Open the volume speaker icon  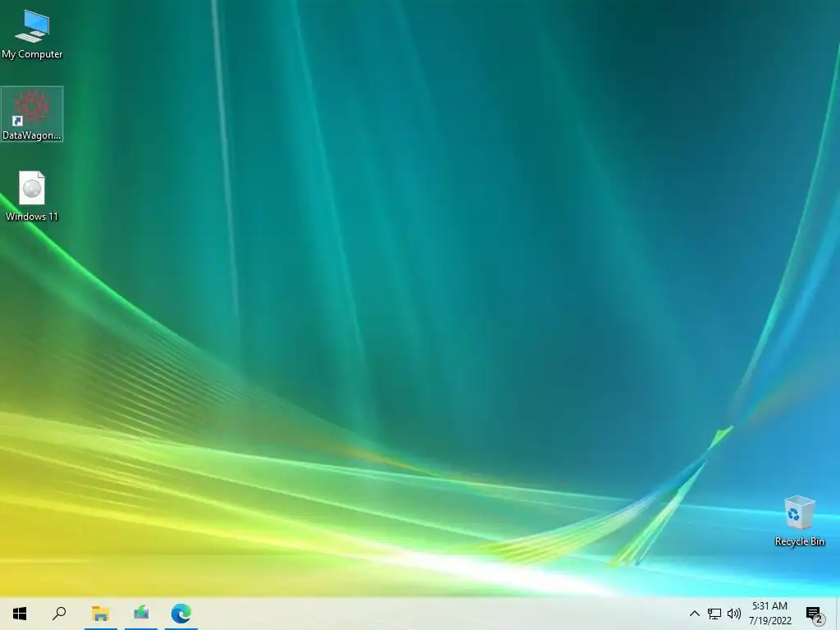[x=734, y=614]
